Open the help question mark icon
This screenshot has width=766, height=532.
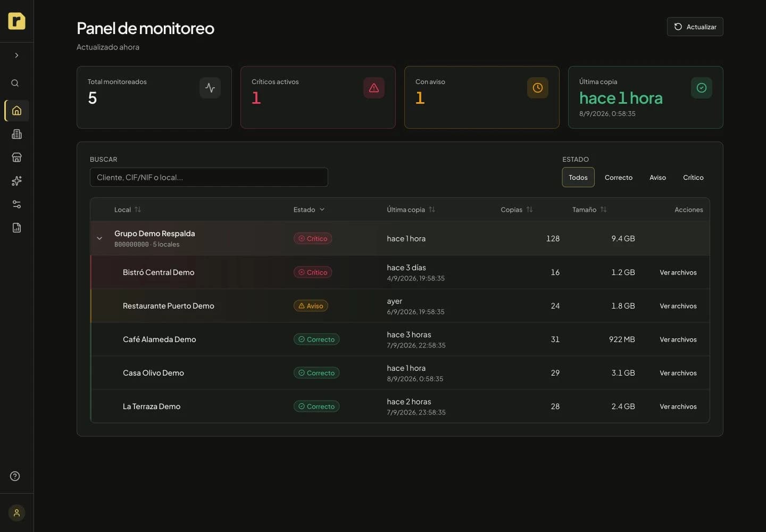[15, 476]
